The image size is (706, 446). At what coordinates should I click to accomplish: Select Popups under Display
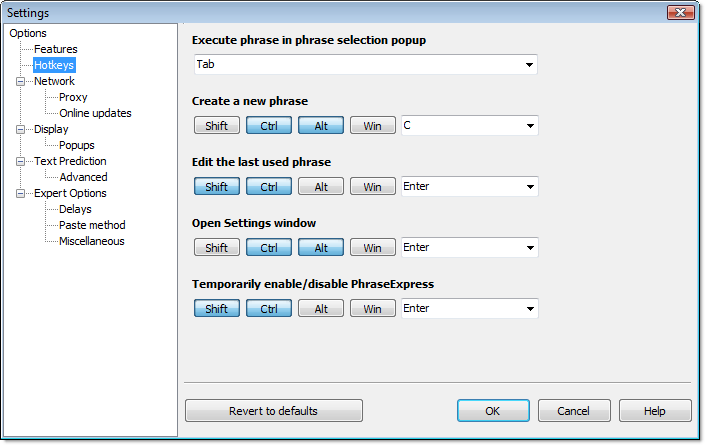(x=77, y=145)
